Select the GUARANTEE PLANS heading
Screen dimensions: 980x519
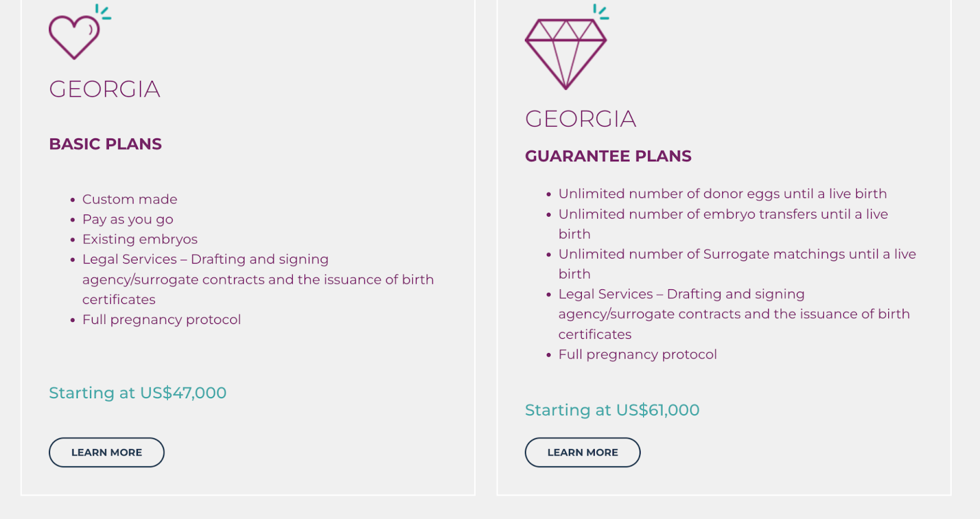tap(608, 156)
